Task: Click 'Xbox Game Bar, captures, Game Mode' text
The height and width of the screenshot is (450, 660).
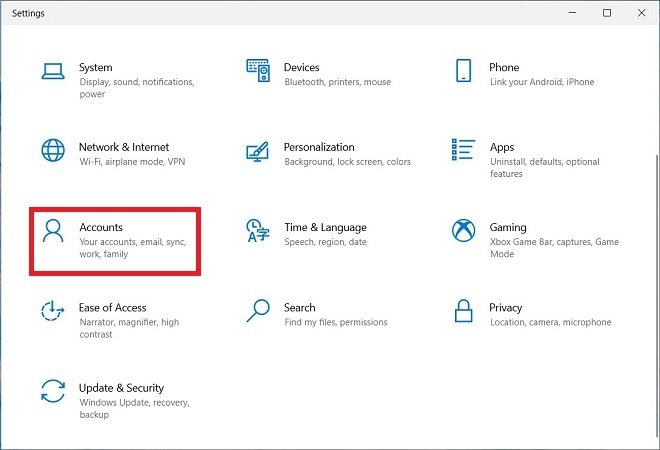Action: click(554, 248)
